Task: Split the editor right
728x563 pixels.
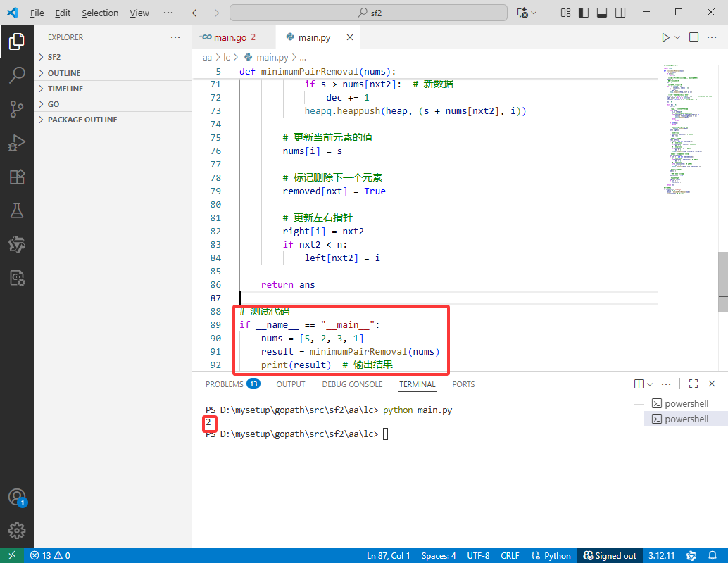Action: point(694,37)
